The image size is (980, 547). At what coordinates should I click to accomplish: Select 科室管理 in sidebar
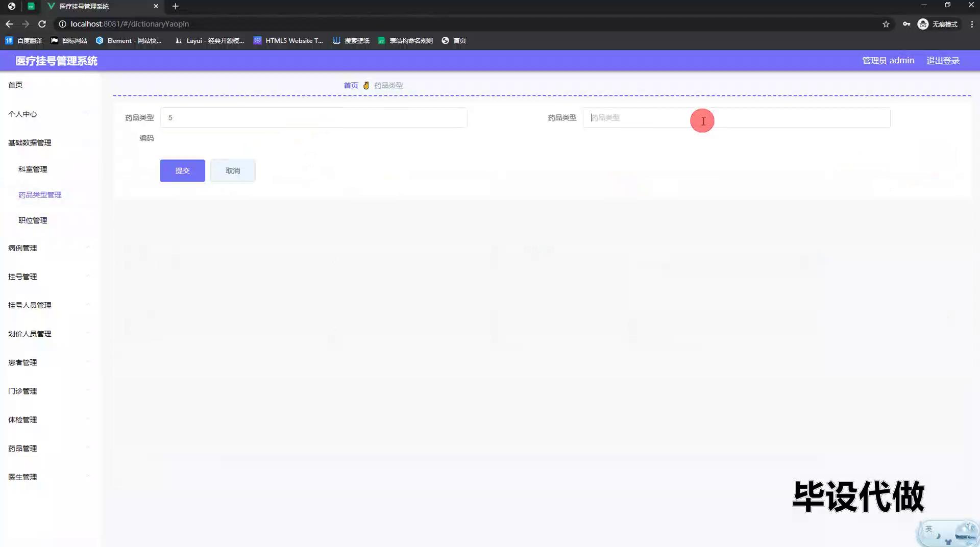click(x=33, y=169)
